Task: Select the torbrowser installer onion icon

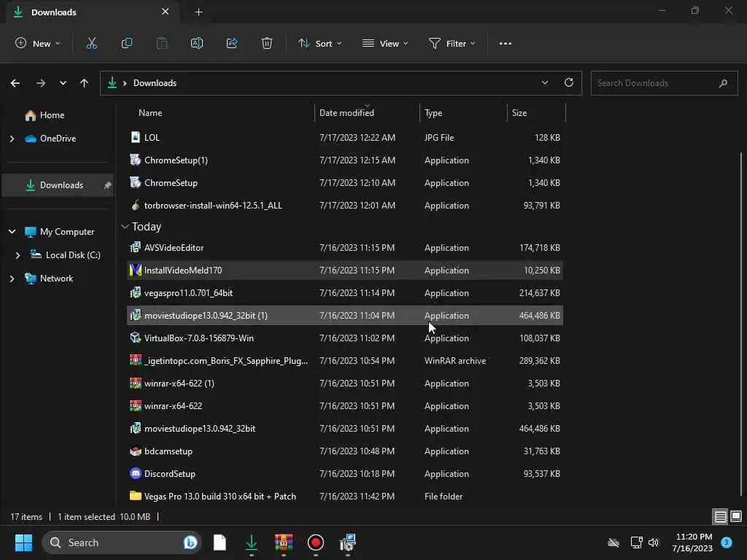Action: (x=135, y=205)
